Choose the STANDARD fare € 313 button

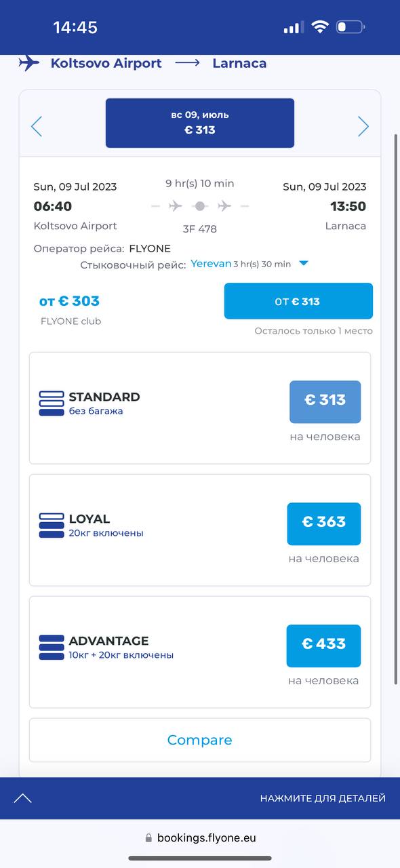click(x=325, y=402)
